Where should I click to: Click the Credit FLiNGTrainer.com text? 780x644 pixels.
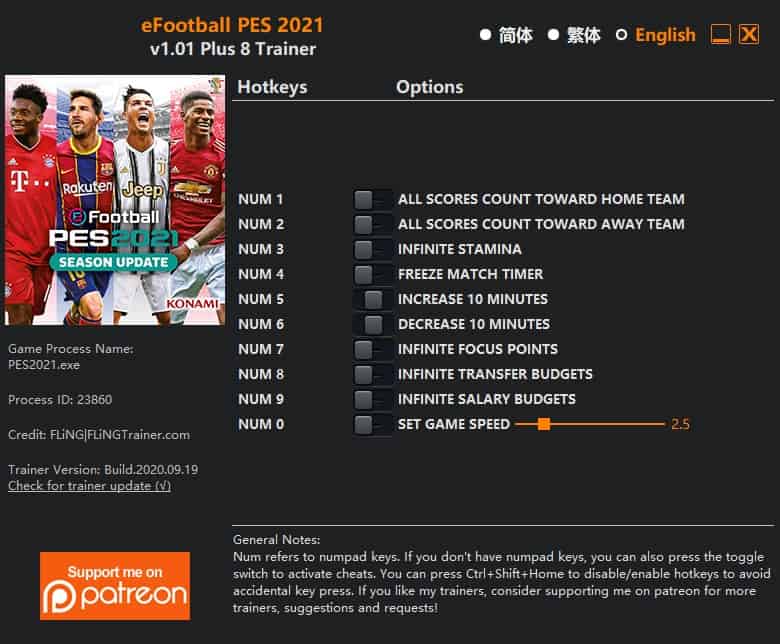pyautogui.click(x=98, y=435)
